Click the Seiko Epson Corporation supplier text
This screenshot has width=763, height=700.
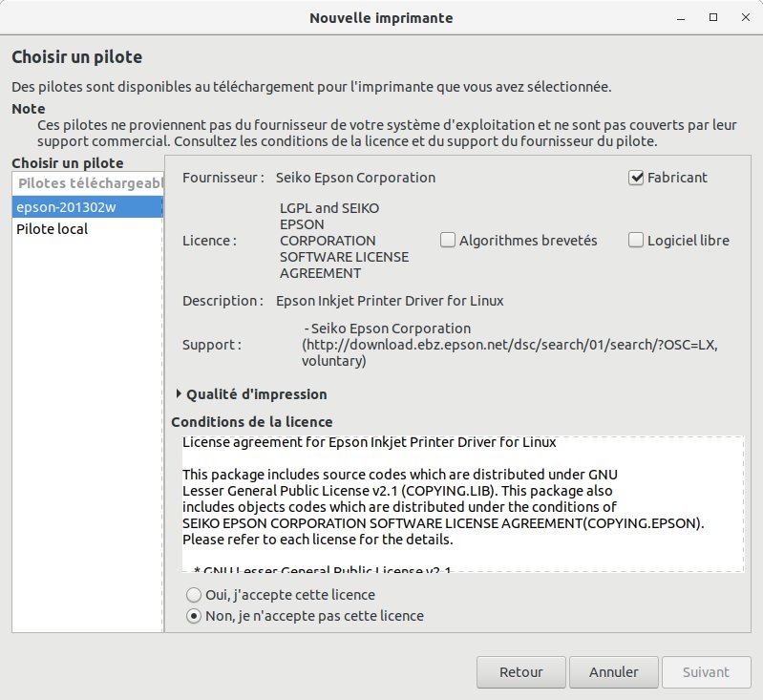click(355, 178)
